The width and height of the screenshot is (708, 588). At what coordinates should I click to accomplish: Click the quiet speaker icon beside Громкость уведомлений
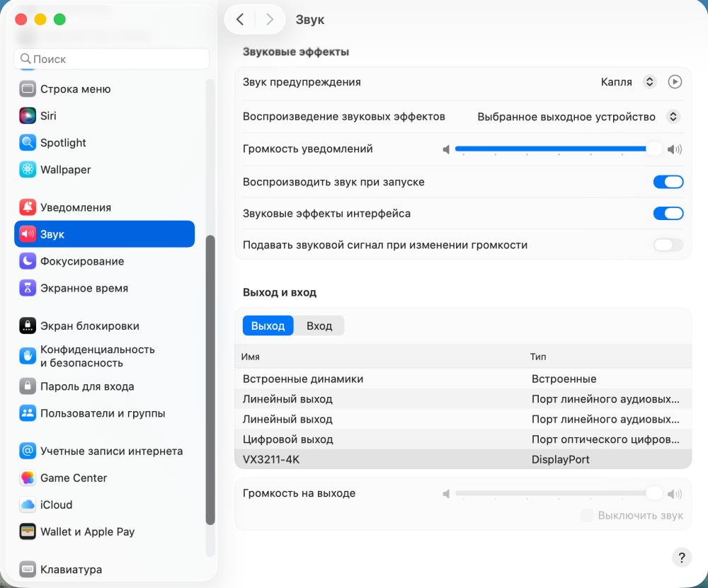click(446, 149)
